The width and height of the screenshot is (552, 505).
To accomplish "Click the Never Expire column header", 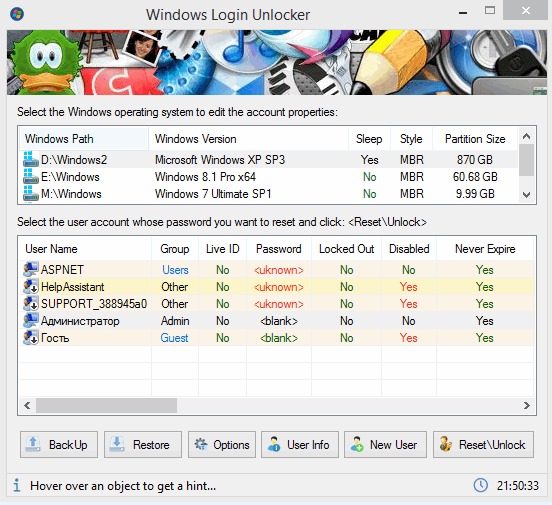I will [485, 249].
